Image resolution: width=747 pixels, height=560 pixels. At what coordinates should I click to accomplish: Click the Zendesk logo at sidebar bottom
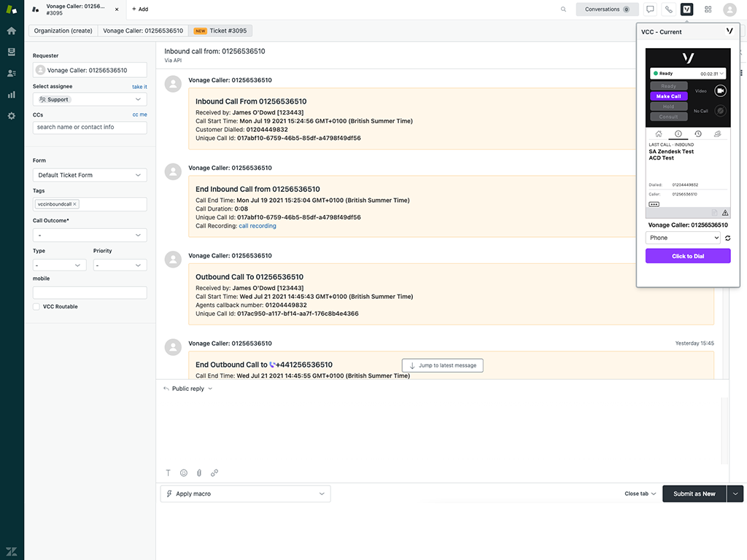pyautogui.click(x=12, y=551)
